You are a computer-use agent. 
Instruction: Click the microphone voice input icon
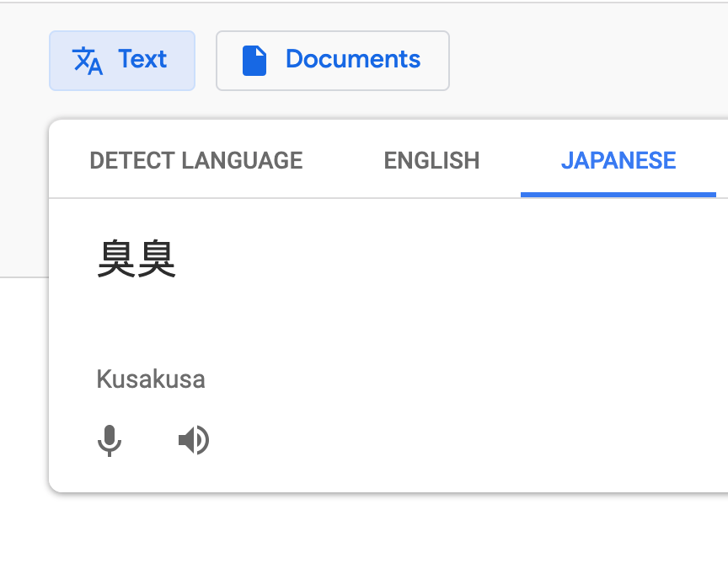(x=110, y=440)
